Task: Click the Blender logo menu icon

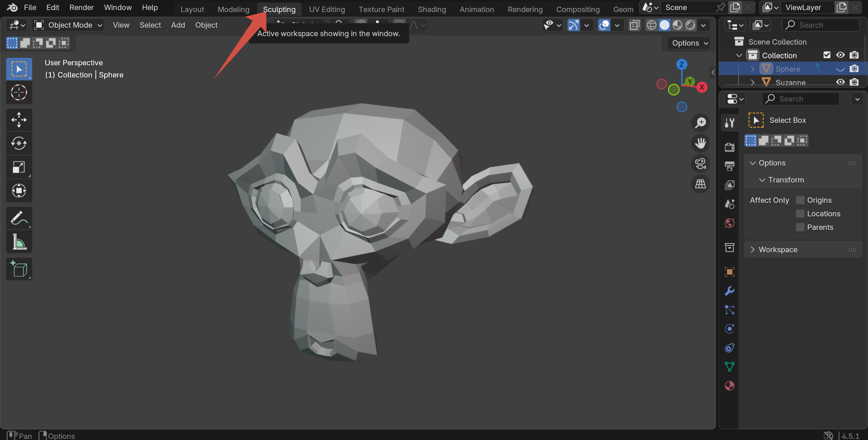Action: point(12,7)
